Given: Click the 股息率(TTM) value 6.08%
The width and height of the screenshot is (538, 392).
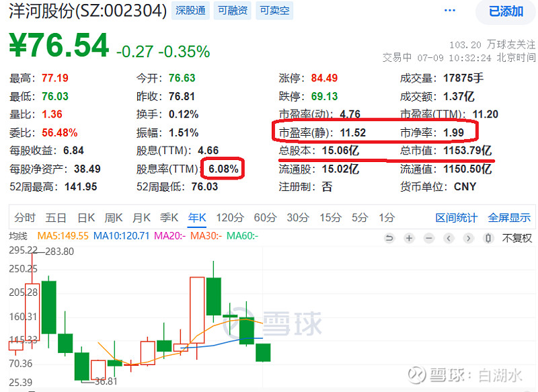Looking at the screenshot, I should coord(223,169).
